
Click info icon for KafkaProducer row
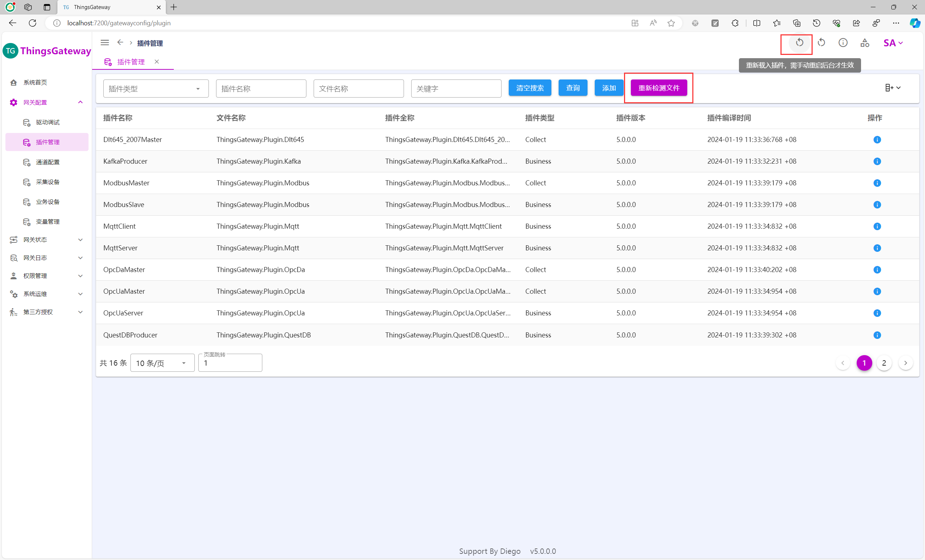pos(877,161)
